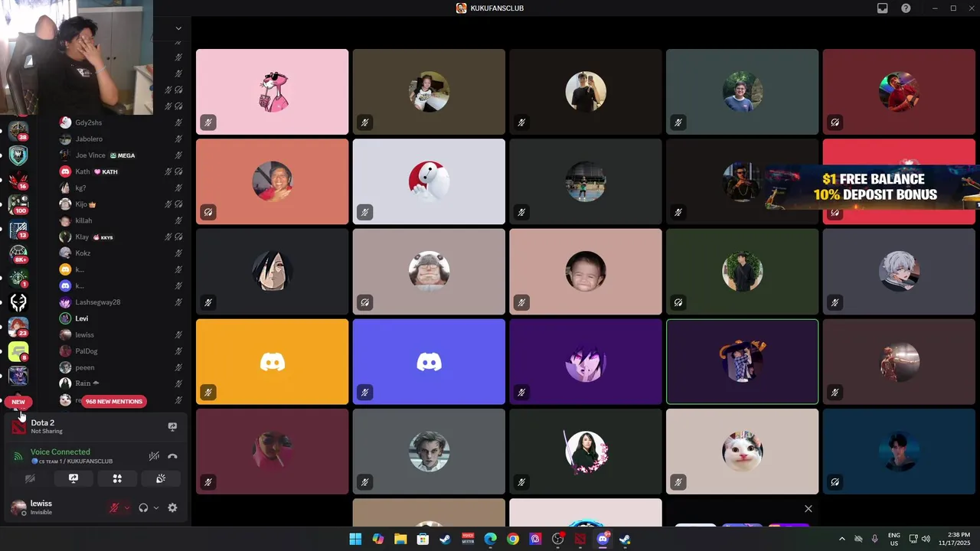Open Windows Start menu
The height and width of the screenshot is (551, 980).
pos(355,539)
